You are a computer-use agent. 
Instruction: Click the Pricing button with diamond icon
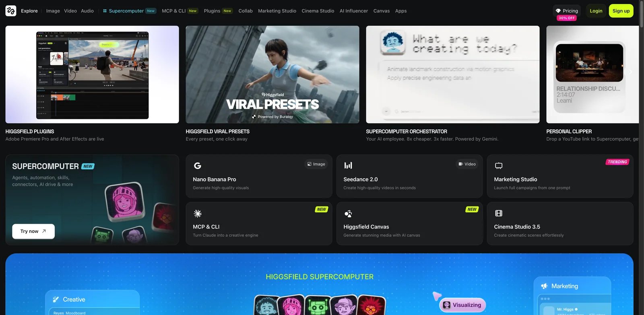click(567, 11)
